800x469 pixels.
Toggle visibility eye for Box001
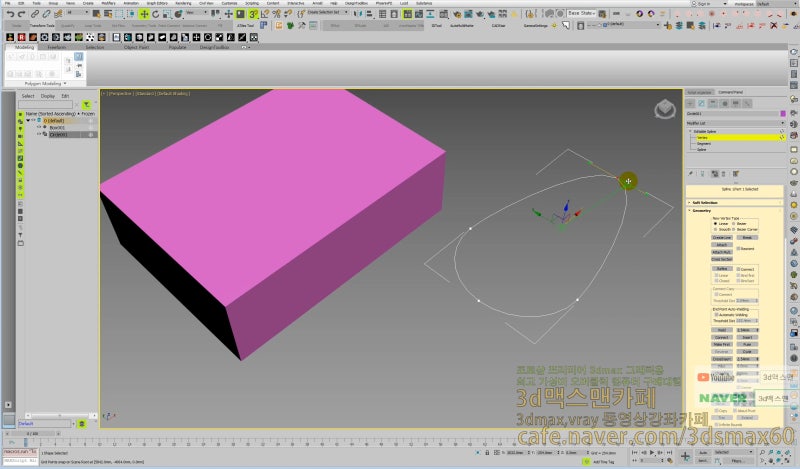[39, 127]
